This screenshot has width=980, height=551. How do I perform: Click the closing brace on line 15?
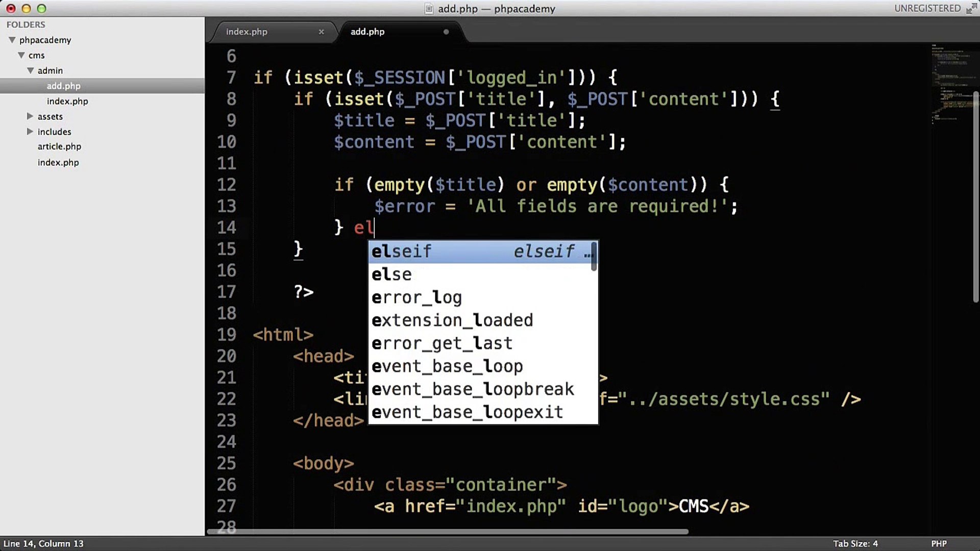pyautogui.click(x=298, y=249)
